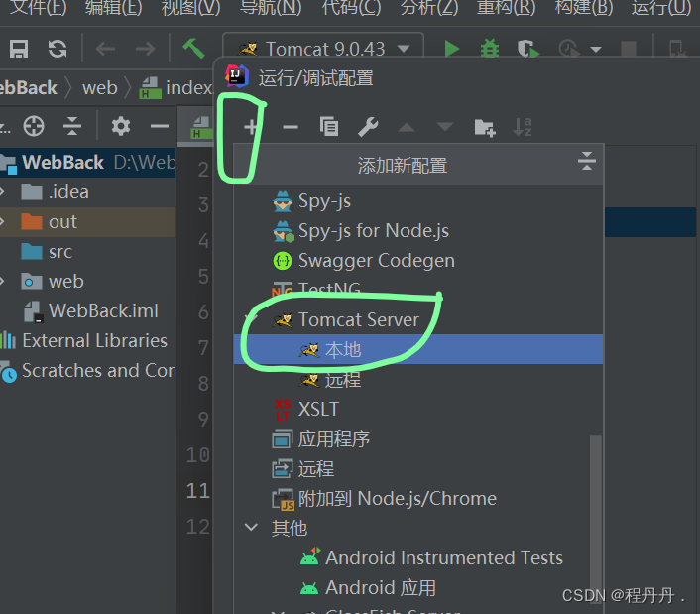Viewport: 700px width, 614px height.
Task: Select Scratches and Consoles node
Action: (x=88, y=371)
